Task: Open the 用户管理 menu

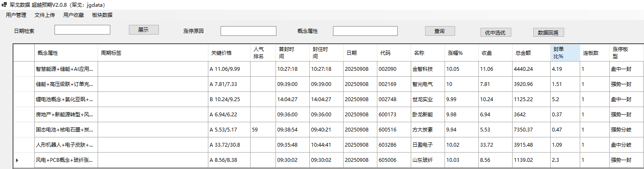Action: (x=16, y=15)
